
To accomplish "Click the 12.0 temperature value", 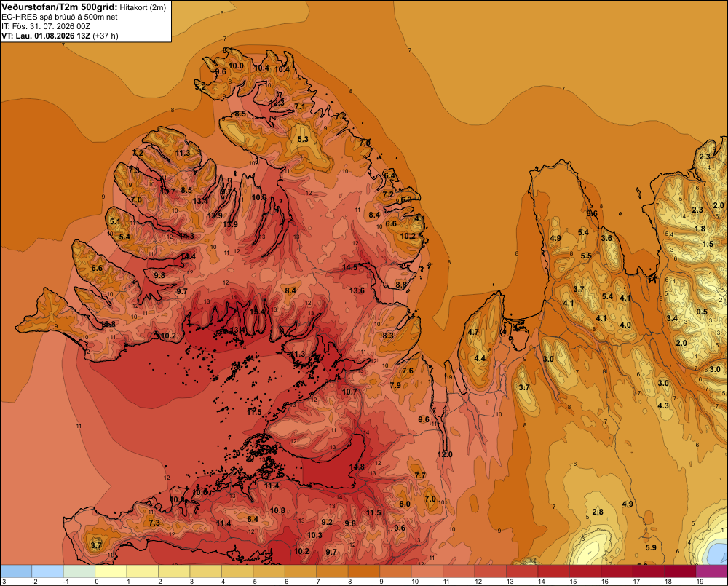I will point(445,454).
